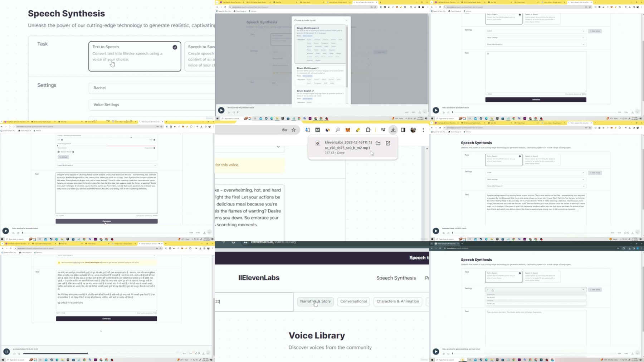
Task: Click the ElevenLabs logo above Voice Library
Action: 259,278
